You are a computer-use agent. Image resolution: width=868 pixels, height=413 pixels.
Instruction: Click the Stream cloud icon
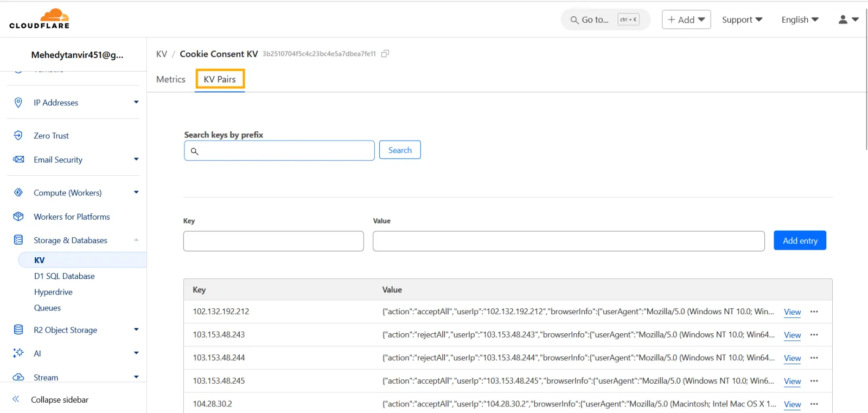coord(18,377)
